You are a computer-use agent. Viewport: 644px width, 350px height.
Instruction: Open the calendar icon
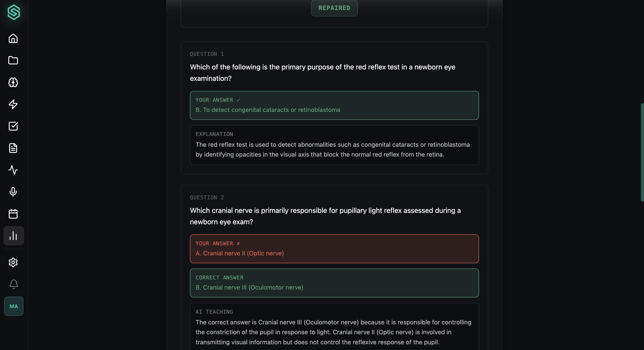click(13, 214)
